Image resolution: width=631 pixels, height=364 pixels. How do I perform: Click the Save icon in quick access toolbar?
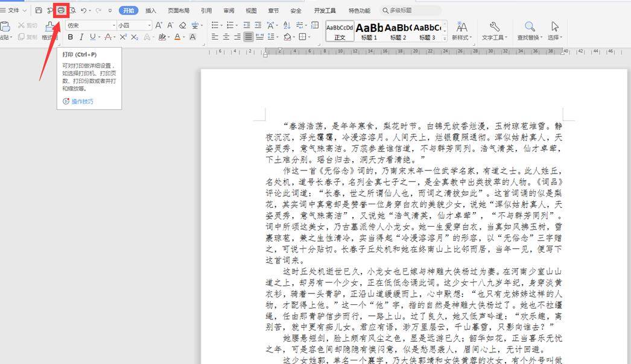point(39,10)
